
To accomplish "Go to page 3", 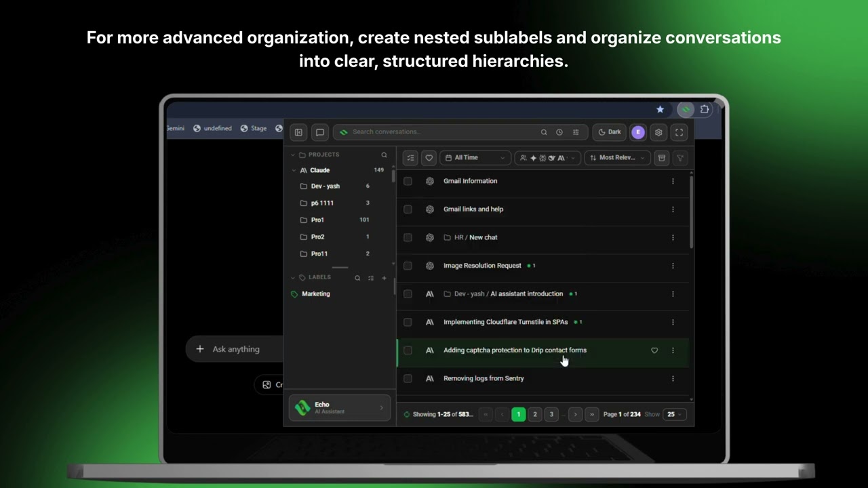I will tap(551, 414).
